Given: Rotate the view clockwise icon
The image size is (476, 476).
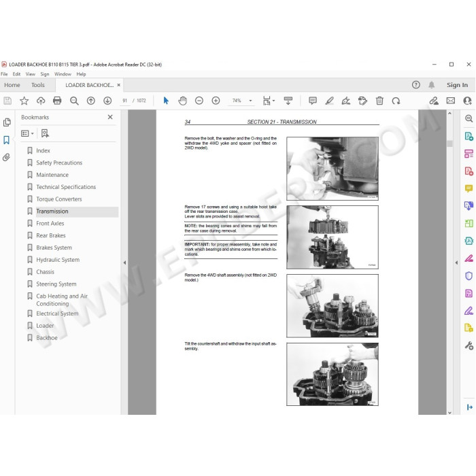Looking at the screenshot, I should [396, 101].
